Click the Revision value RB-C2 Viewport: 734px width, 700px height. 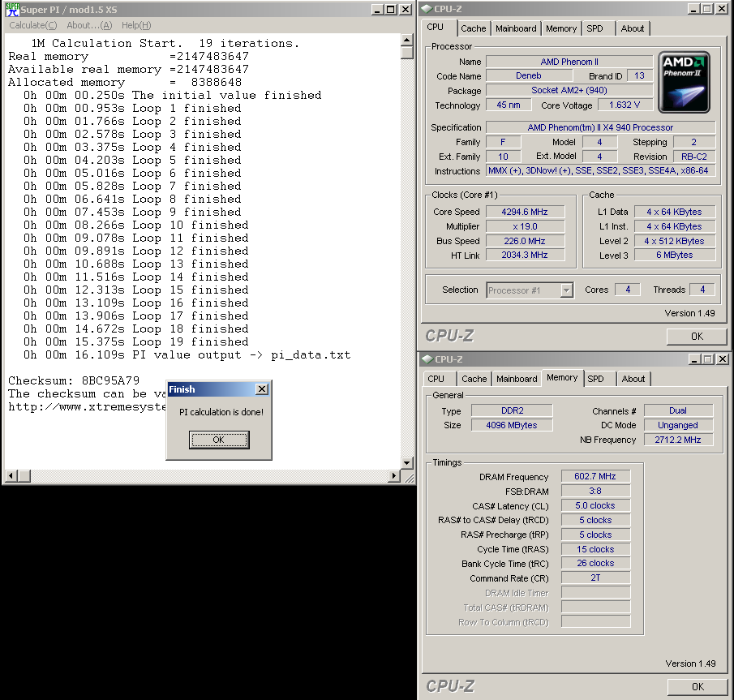click(x=694, y=157)
